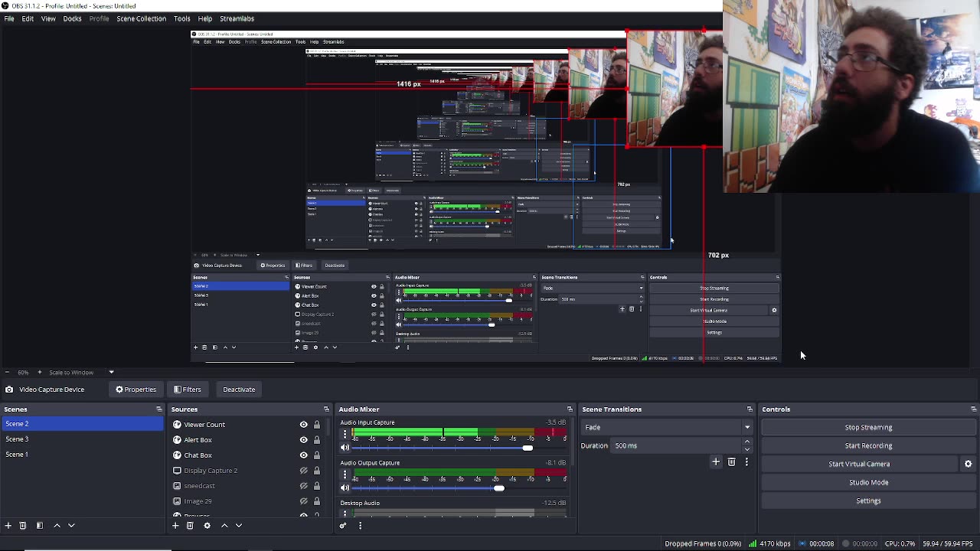Open the View menu
980x551 pixels.
(48, 18)
